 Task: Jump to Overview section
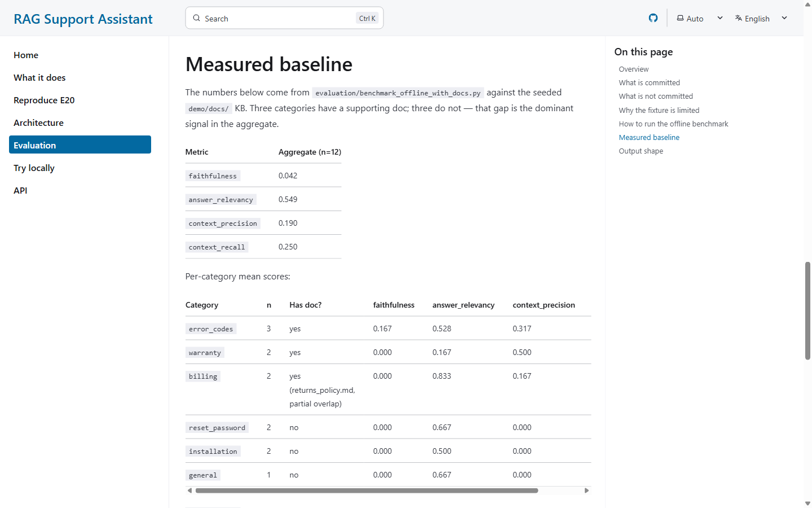(x=633, y=69)
